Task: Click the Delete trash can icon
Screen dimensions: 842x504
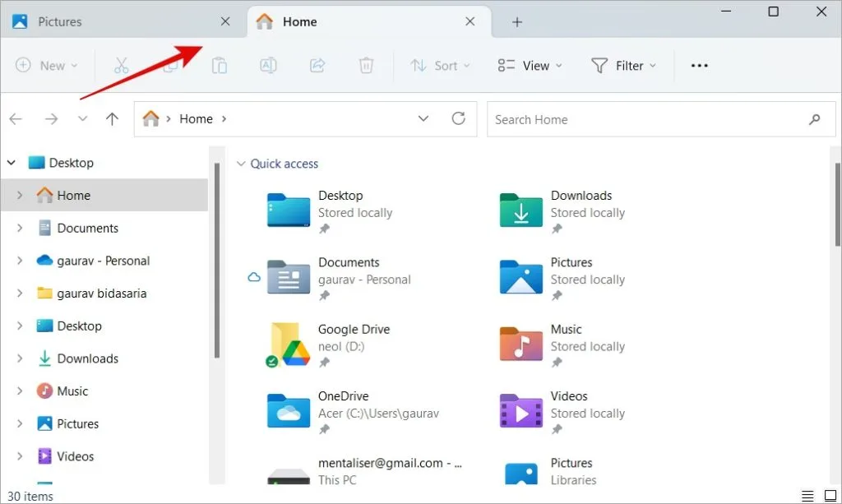Action: [367, 66]
